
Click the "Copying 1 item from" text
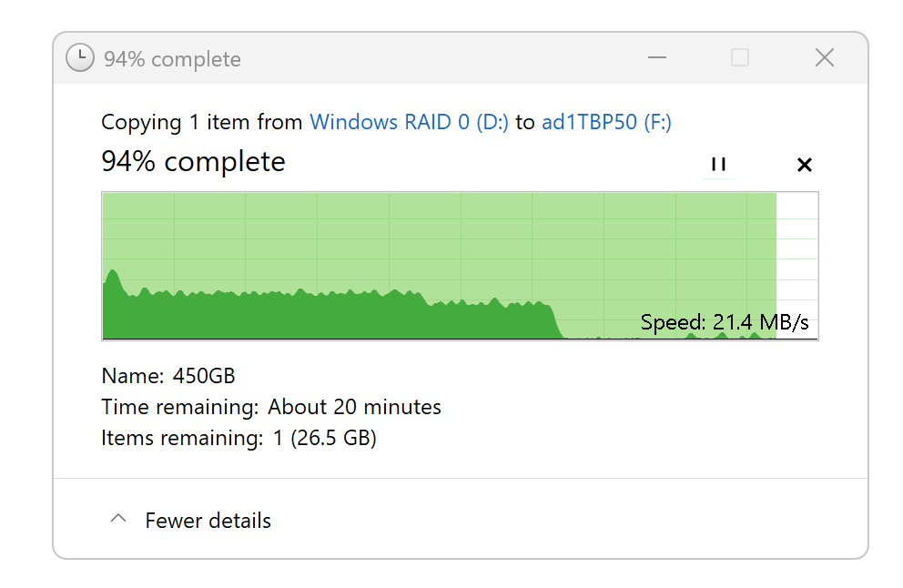coord(202,122)
